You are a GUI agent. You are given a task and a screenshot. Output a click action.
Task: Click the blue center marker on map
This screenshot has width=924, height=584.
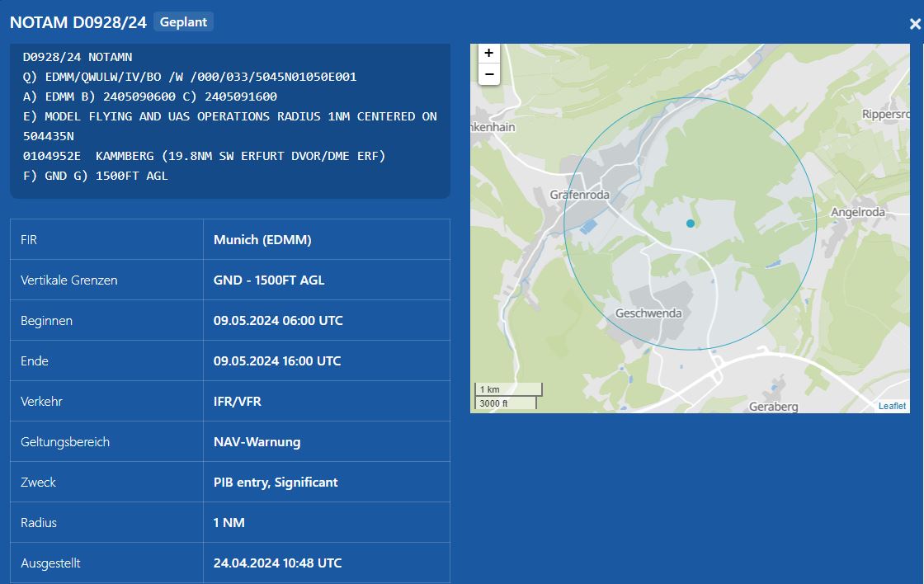(691, 224)
